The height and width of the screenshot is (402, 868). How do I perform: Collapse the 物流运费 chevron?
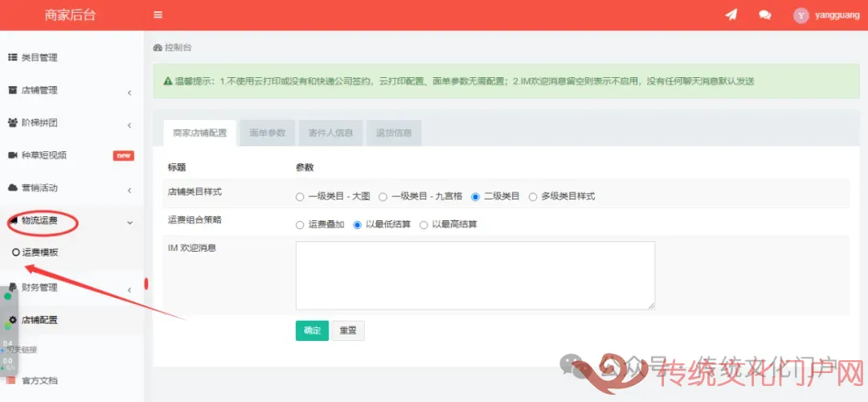pyautogui.click(x=130, y=223)
